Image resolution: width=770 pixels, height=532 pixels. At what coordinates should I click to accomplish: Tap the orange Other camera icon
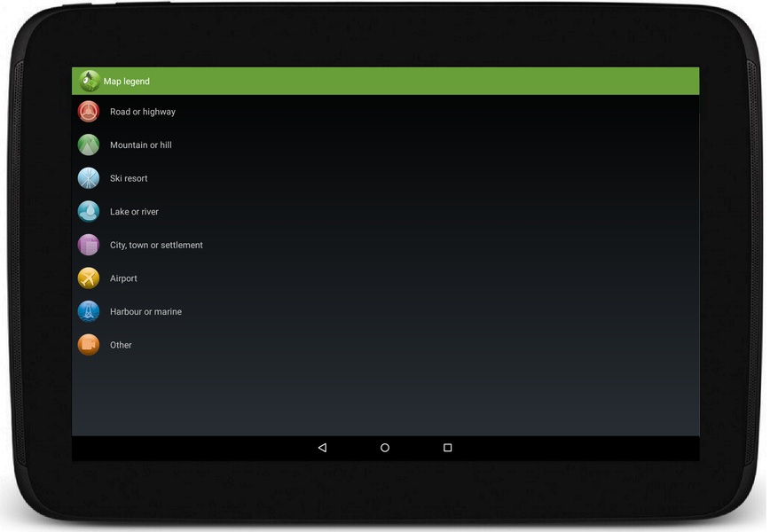point(89,345)
